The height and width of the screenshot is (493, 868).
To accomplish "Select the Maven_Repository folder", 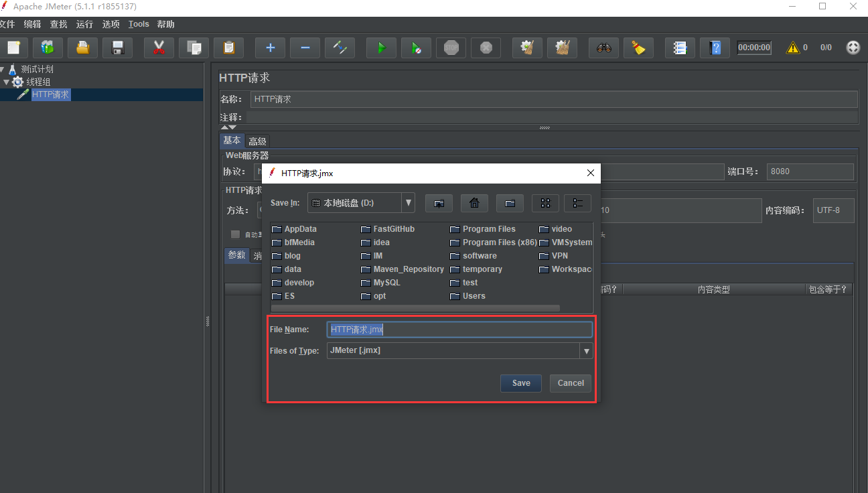I will pyautogui.click(x=408, y=269).
